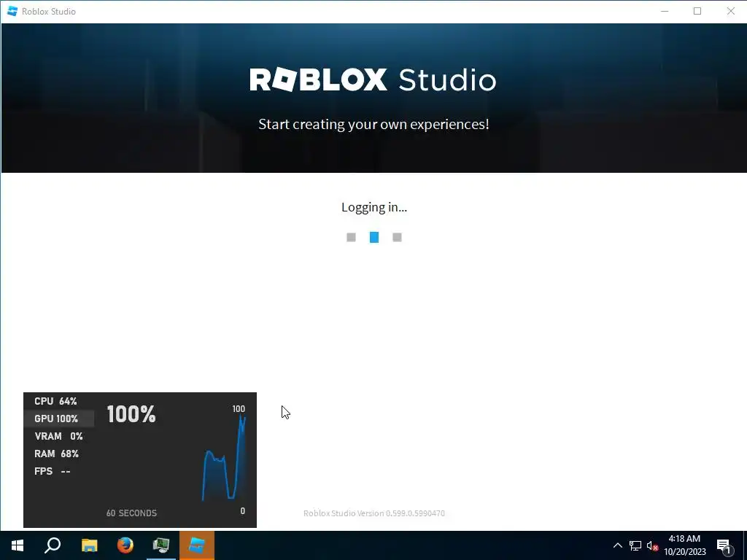Open taskbar search magnifier
The height and width of the screenshot is (560, 747).
[x=53, y=545]
